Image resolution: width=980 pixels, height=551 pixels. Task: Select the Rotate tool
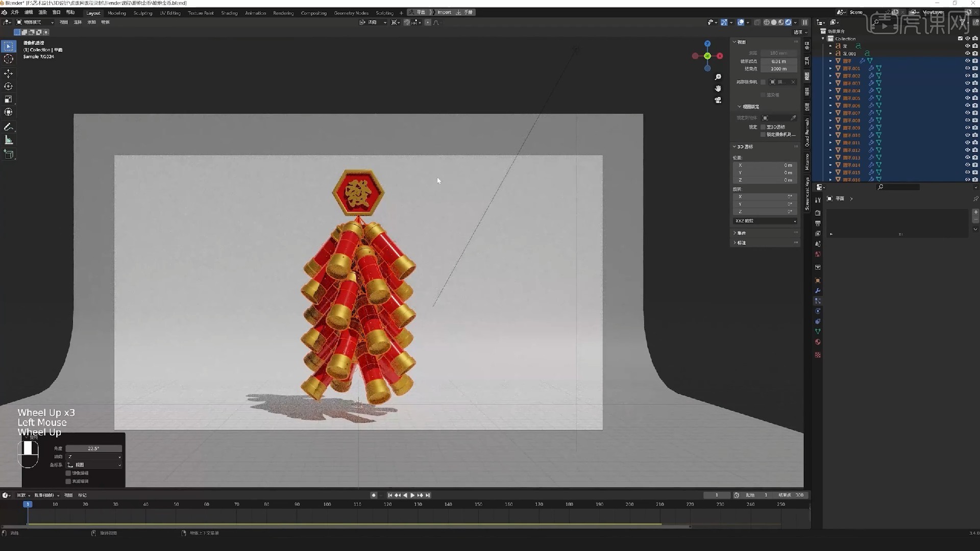coord(8,87)
